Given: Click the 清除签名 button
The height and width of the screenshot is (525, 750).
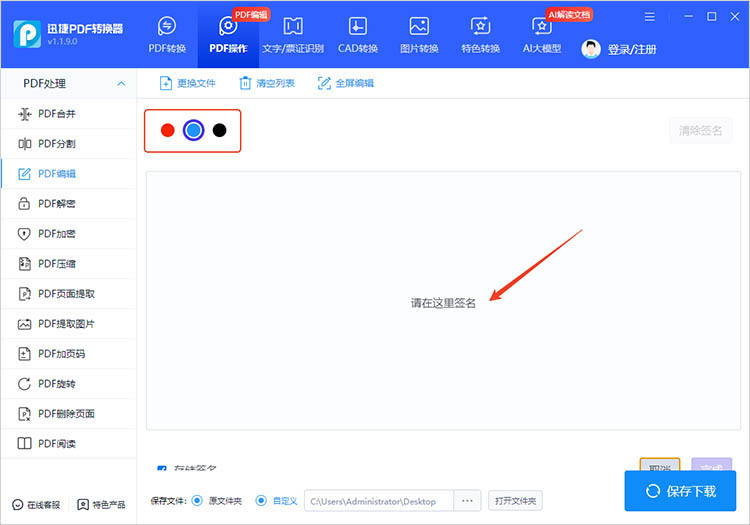Looking at the screenshot, I should point(700,131).
